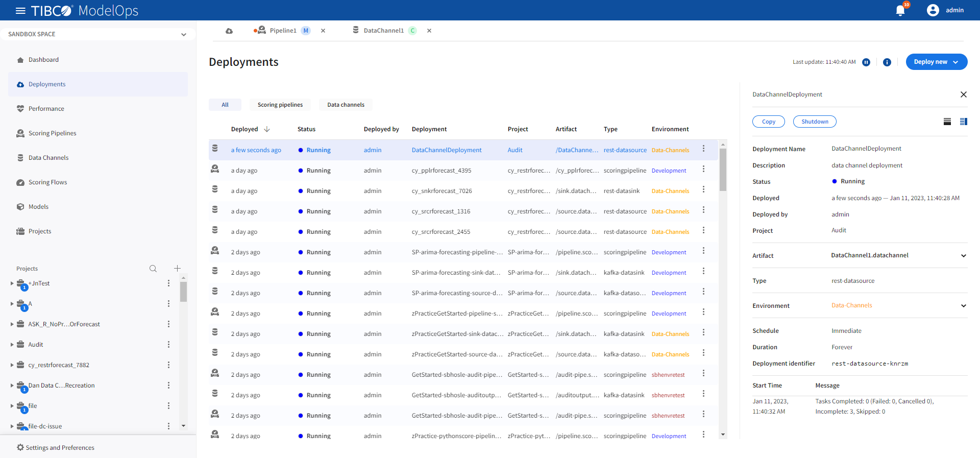Sort by Deployed column header

[x=244, y=129]
